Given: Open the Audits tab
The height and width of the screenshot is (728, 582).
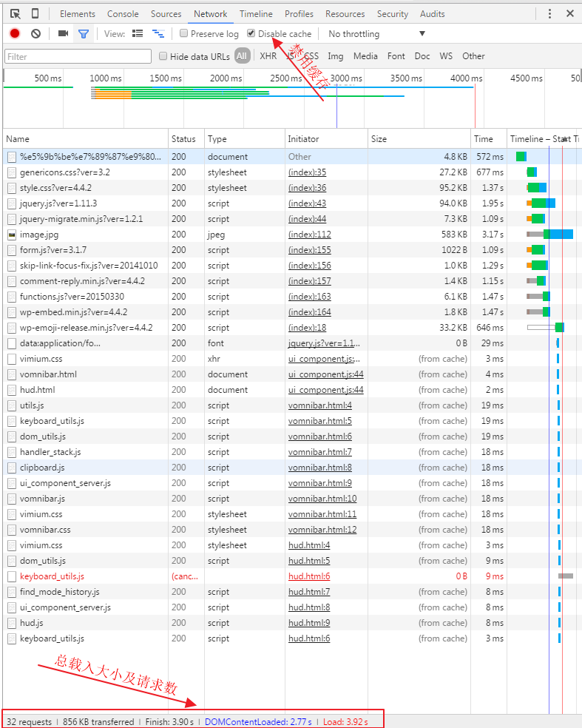Looking at the screenshot, I should [432, 14].
